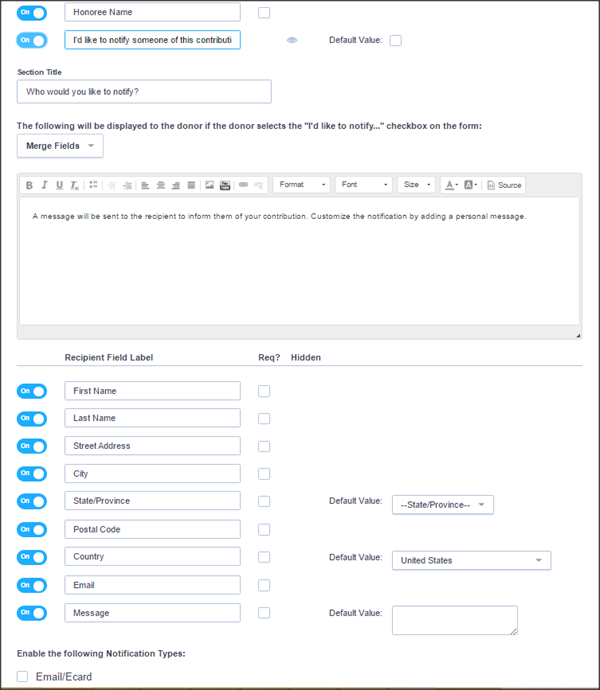Click into the rich text editor body
Image resolution: width=600 pixels, height=690 pixels.
coord(299,261)
